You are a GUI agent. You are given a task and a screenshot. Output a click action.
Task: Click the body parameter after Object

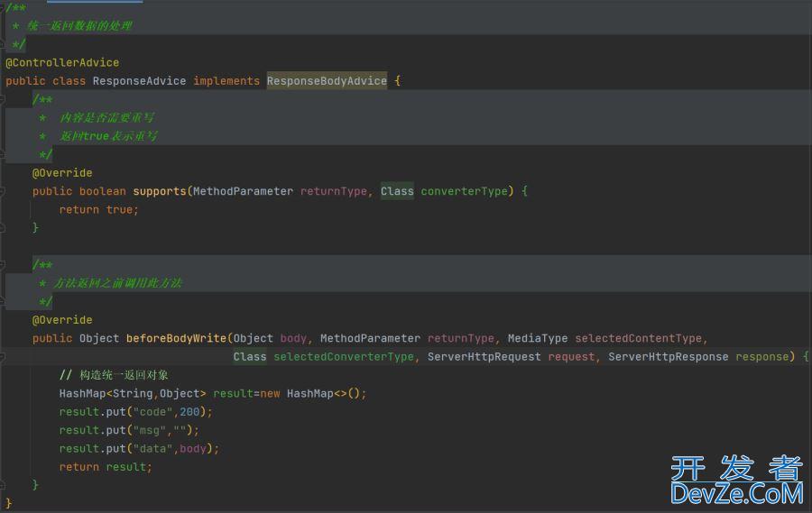click(x=293, y=339)
